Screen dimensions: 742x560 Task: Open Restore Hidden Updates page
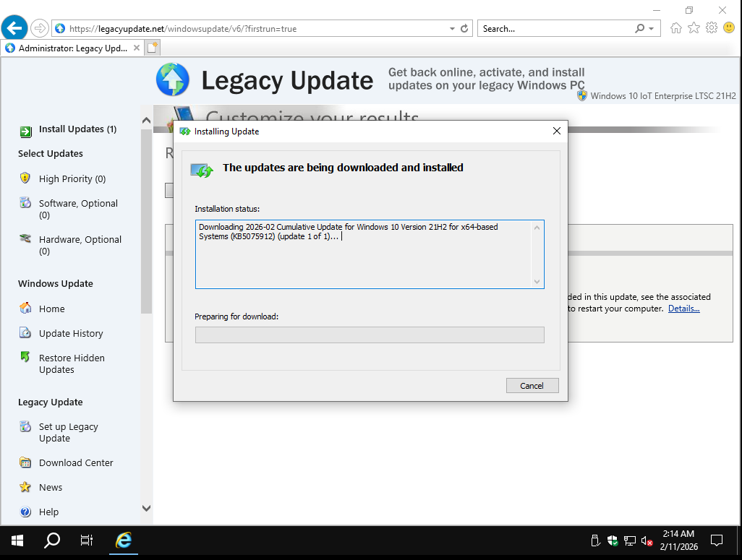(72, 363)
